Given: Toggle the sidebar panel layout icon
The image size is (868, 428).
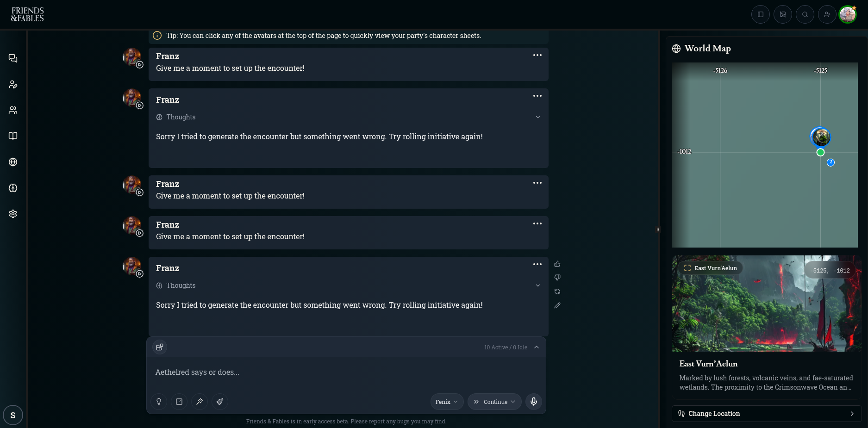Looking at the screenshot, I should (761, 14).
